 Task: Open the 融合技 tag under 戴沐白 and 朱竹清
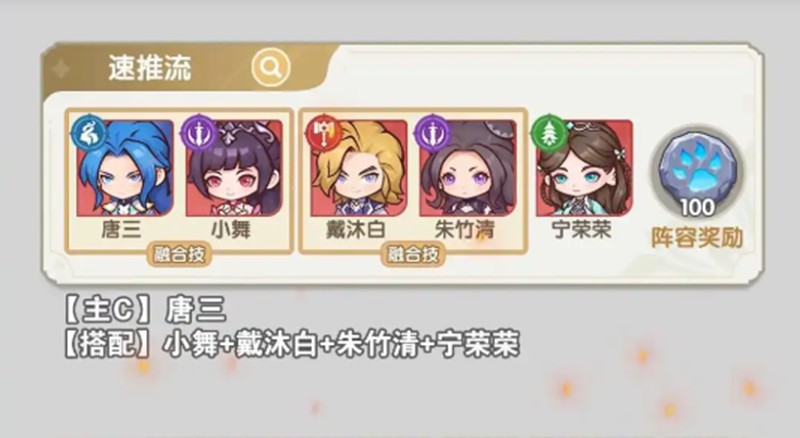click(413, 254)
